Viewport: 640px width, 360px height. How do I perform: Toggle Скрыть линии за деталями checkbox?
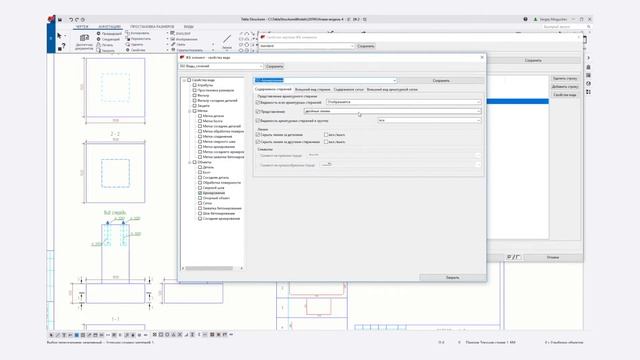click(258, 135)
